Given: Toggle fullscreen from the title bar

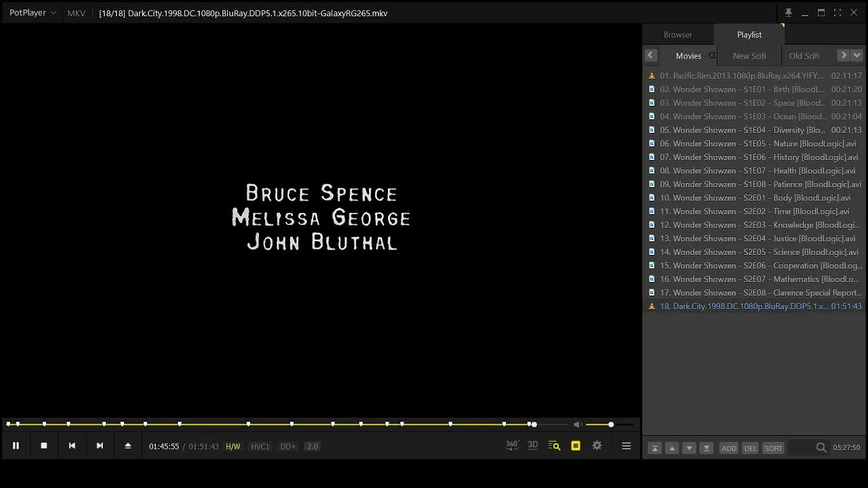Looking at the screenshot, I should point(837,13).
